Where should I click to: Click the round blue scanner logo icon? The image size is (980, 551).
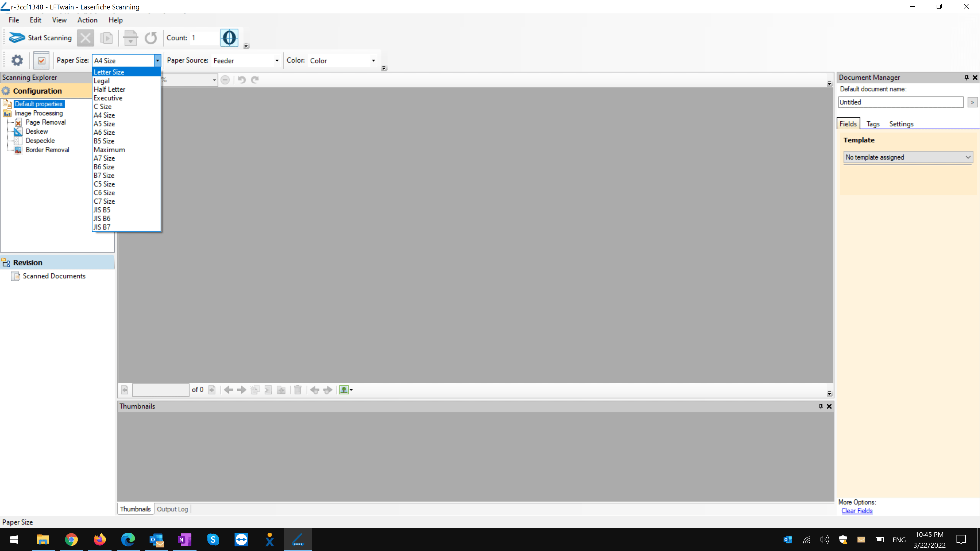(229, 38)
